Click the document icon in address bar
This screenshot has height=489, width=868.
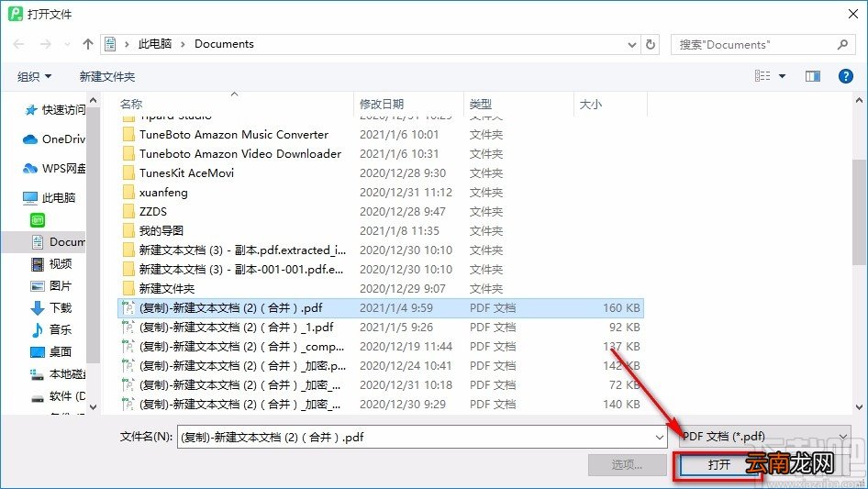tap(111, 44)
